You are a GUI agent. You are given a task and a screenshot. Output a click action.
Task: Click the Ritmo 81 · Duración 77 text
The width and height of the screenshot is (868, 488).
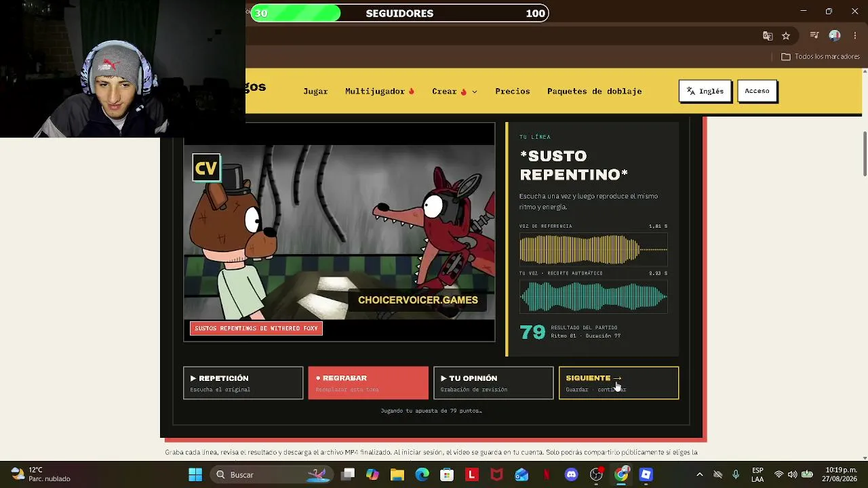click(x=585, y=336)
